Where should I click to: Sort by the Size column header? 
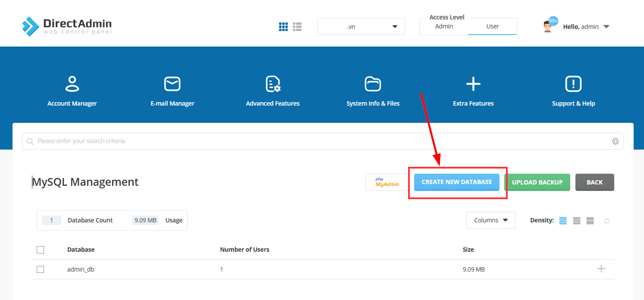click(x=468, y=250)
